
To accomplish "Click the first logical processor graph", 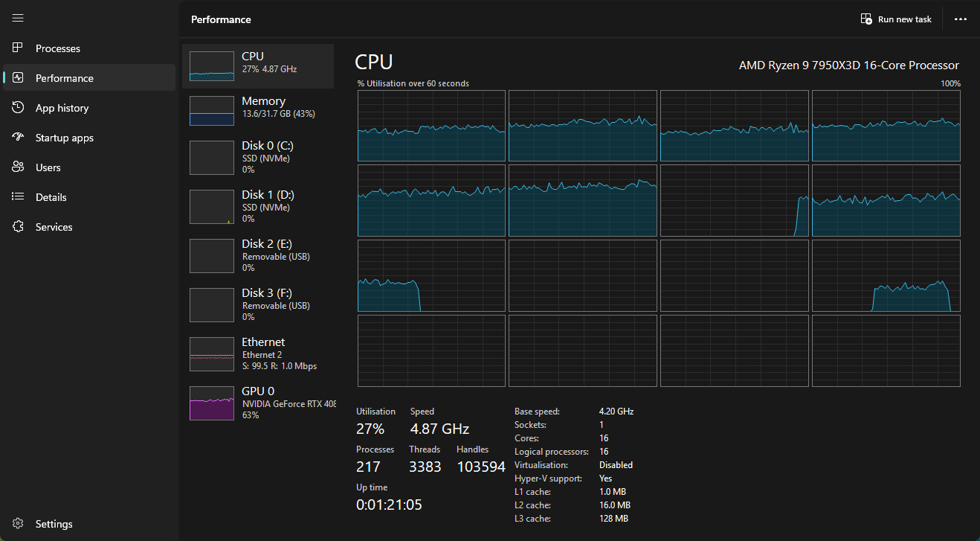I will 431,126.
